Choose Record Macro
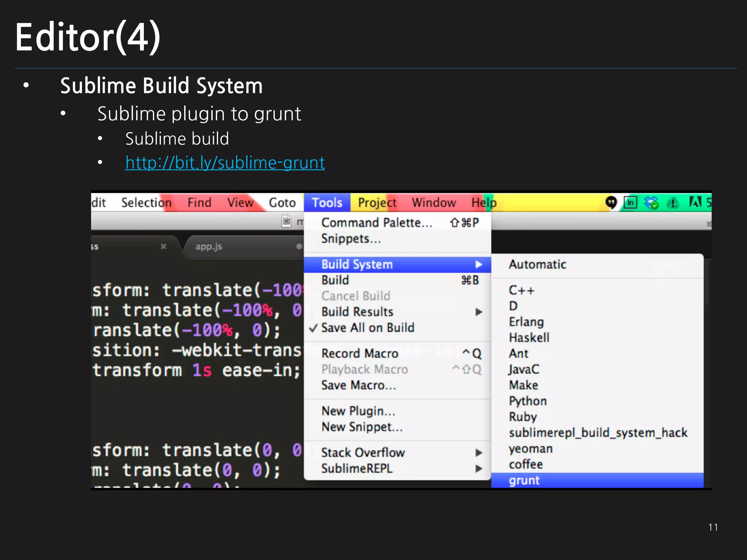The image size is (747, 560). [398, 353]
